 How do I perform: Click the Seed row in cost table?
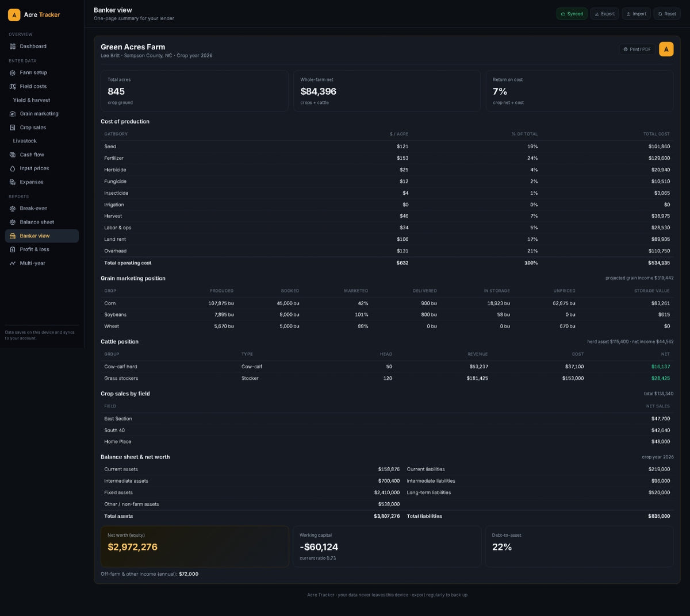pyautogui.click(x=387, y=147)
